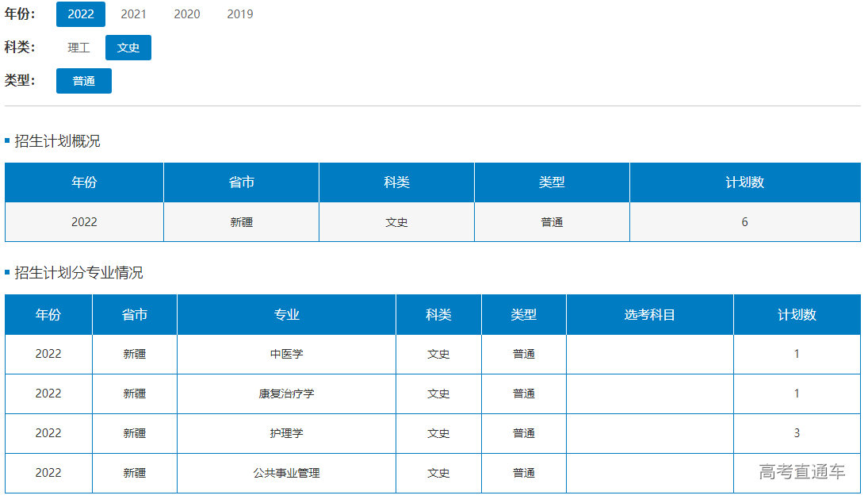Select year 2019 filter
The height and width of the screenshot is (503, 868).
point(239,14)
